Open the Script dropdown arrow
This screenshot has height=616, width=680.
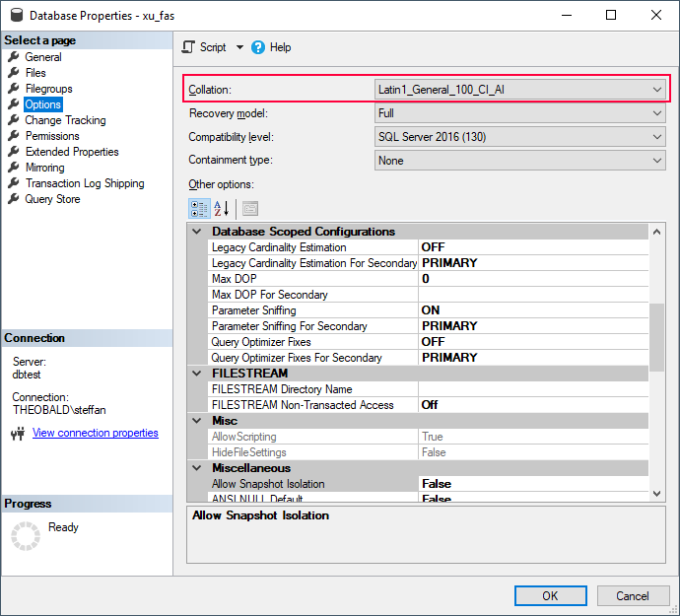(x=239, y=47)
